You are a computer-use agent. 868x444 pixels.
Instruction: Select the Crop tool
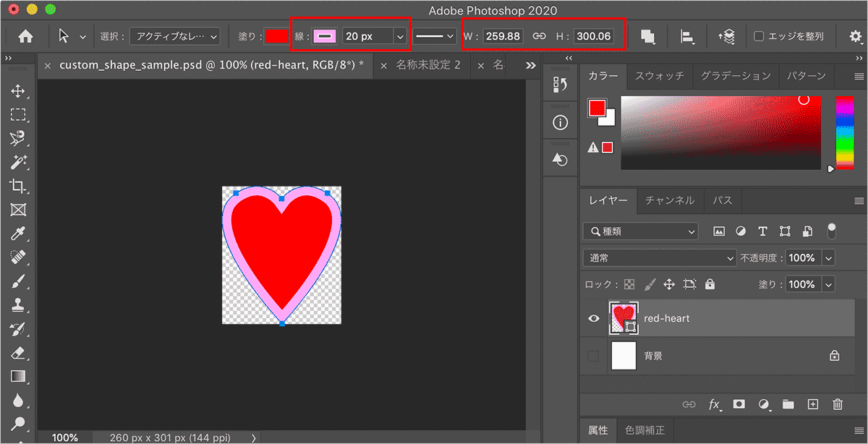[x=18, y=186]
